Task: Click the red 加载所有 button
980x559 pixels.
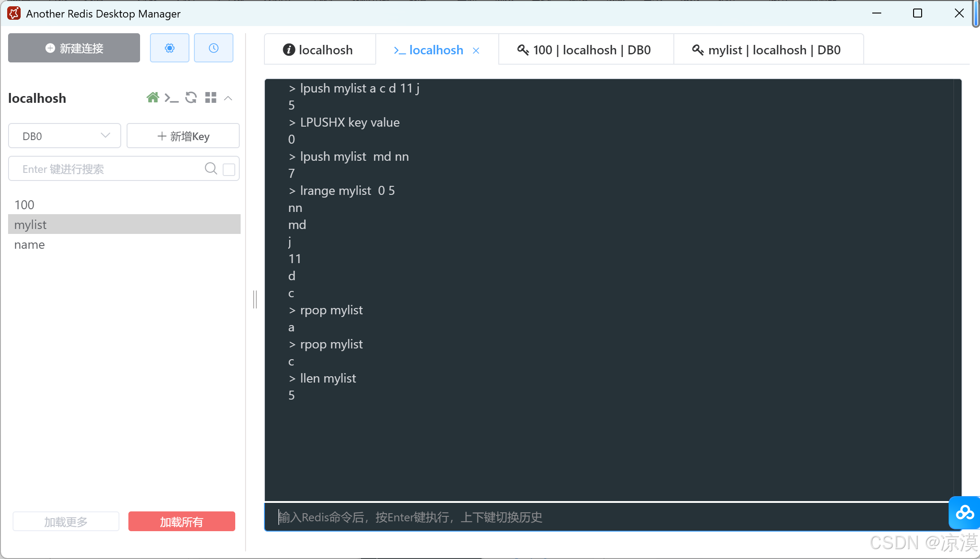Action: click(182, 522)
